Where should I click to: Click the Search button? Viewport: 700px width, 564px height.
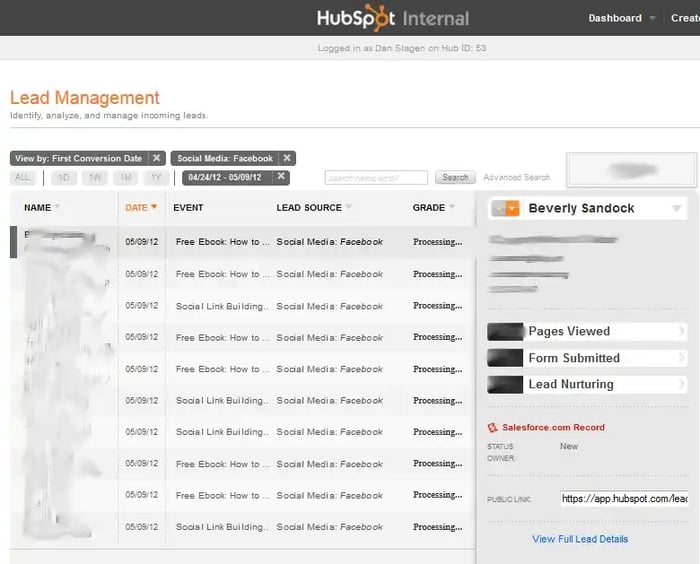tap(455, 178)
